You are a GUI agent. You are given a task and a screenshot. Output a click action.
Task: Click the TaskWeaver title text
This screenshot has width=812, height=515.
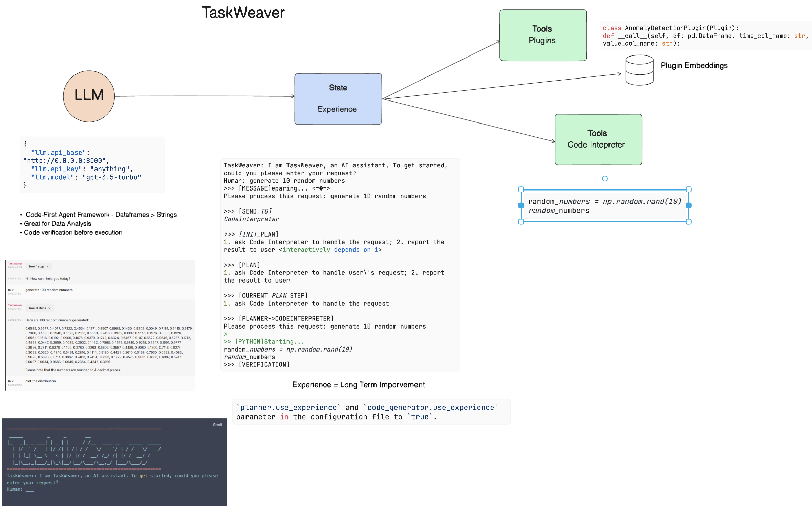[243, 13]
